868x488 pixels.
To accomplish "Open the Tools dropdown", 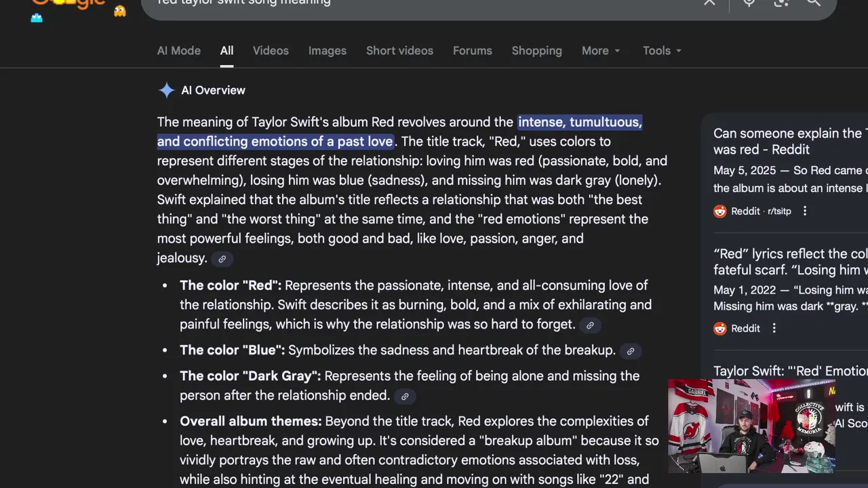I will (662, 51).
